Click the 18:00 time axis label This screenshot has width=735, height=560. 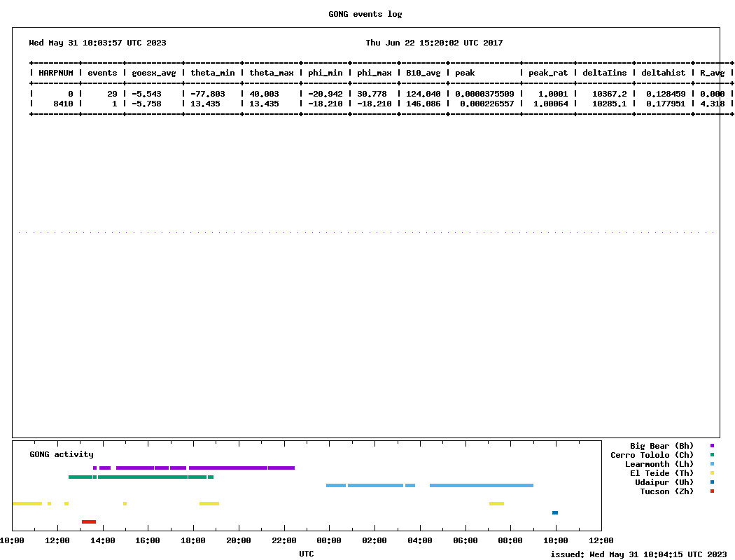pyautogui.click(x=193, y=541)
